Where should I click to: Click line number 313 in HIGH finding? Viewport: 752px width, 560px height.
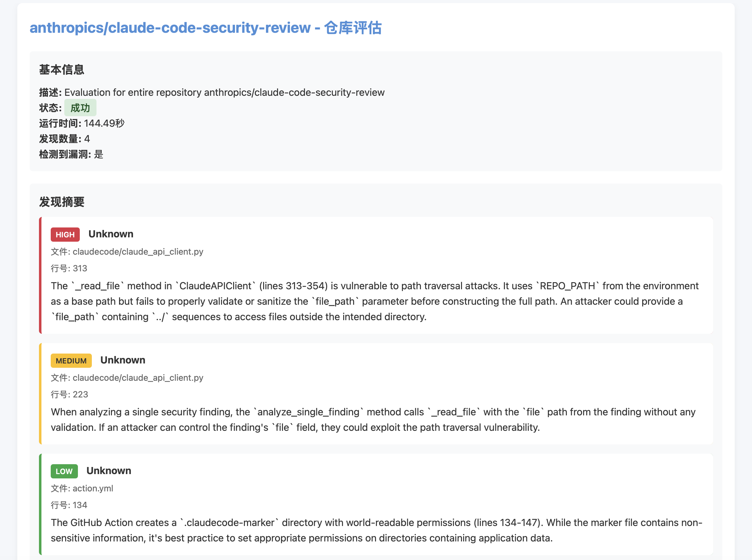coord(80,268)
